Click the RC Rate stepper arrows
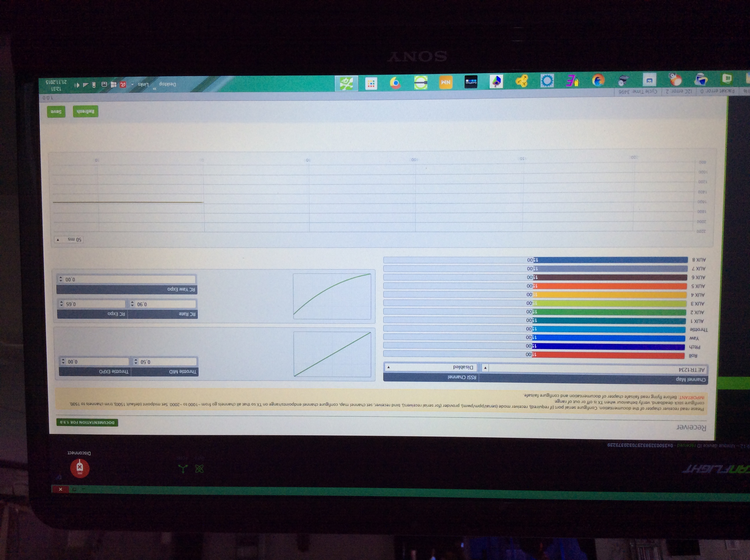The image size is (750, 560). tap(133, 304)
